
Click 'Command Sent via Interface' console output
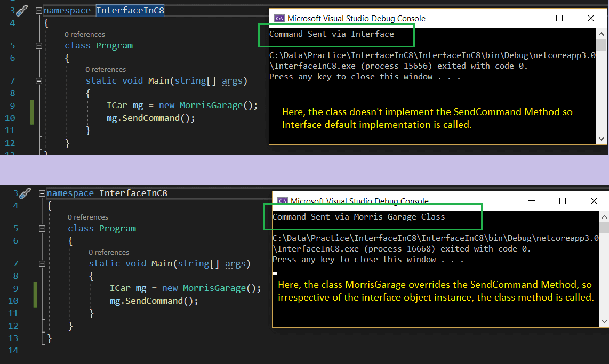pyautogui.click(x=331, y=34)
